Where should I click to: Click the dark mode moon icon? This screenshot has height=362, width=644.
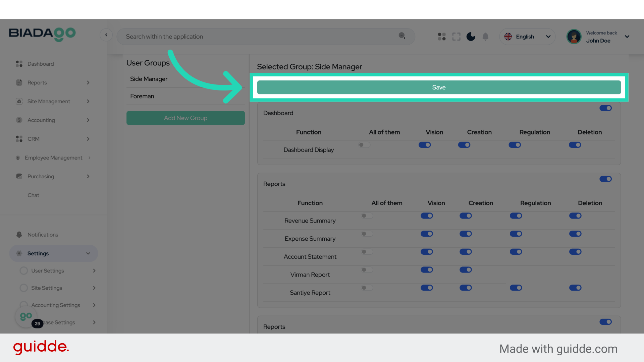[x=471, y=37]
